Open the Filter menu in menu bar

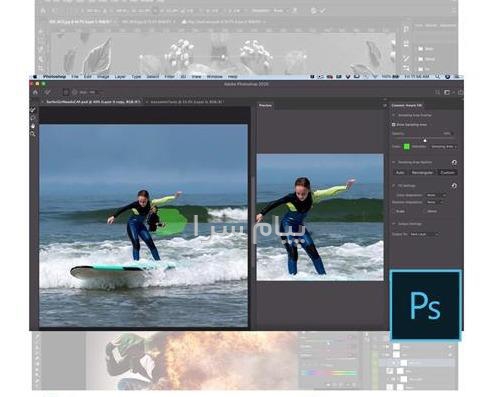[170, 77]
